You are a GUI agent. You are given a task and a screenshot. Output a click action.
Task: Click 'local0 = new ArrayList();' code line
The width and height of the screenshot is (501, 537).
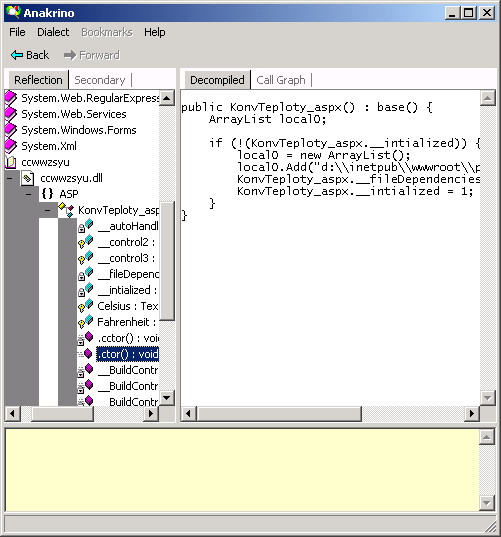coord(324,155)
